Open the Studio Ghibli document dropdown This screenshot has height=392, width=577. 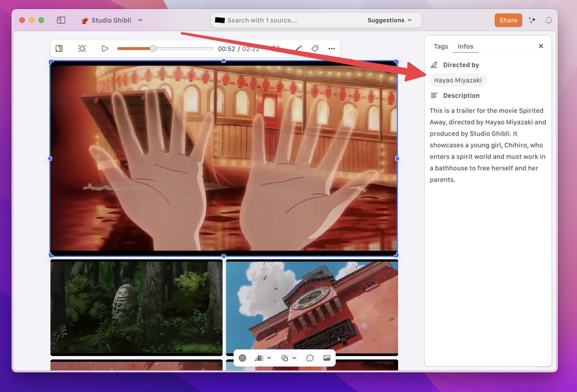tap(112, 20)
